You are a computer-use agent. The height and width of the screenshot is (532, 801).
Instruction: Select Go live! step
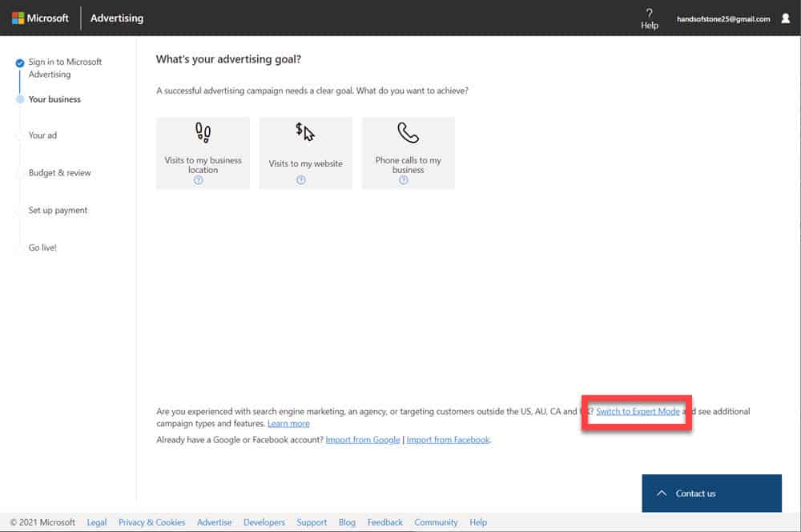42,248
